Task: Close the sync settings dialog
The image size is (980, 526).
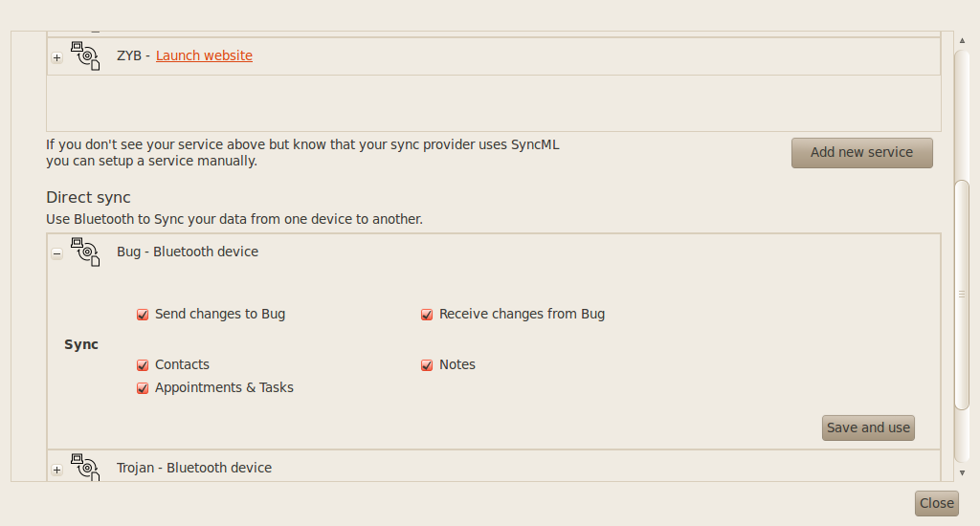Action: [936, 503]
